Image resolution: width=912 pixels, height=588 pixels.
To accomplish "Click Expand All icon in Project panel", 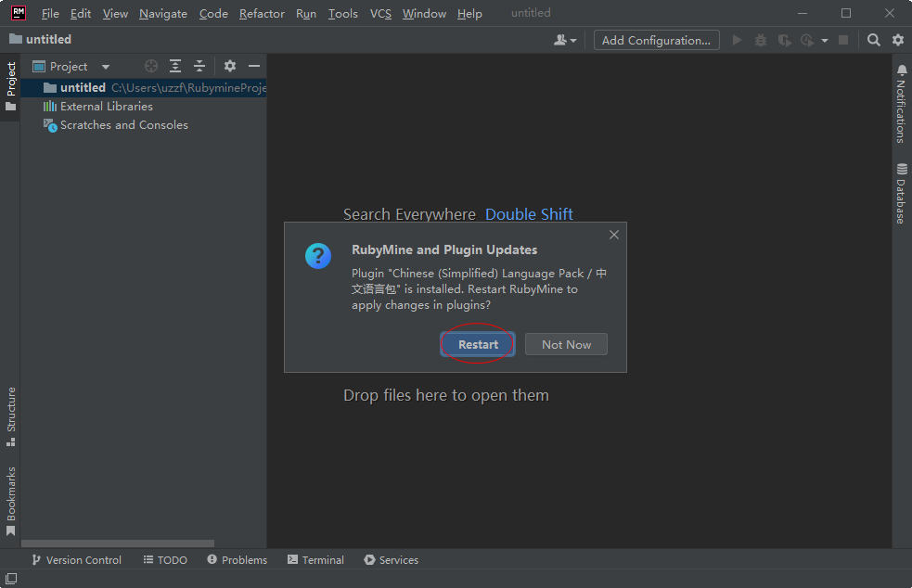I will click(175, 66).
